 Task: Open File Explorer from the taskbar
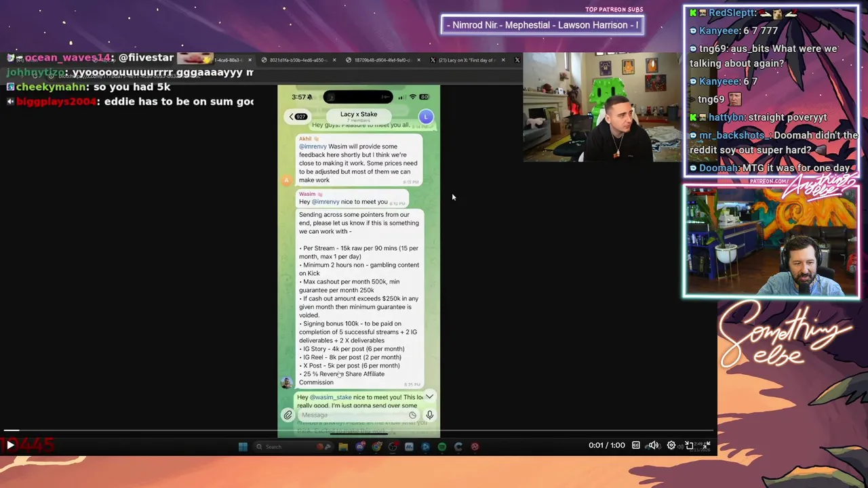point(343,447)
